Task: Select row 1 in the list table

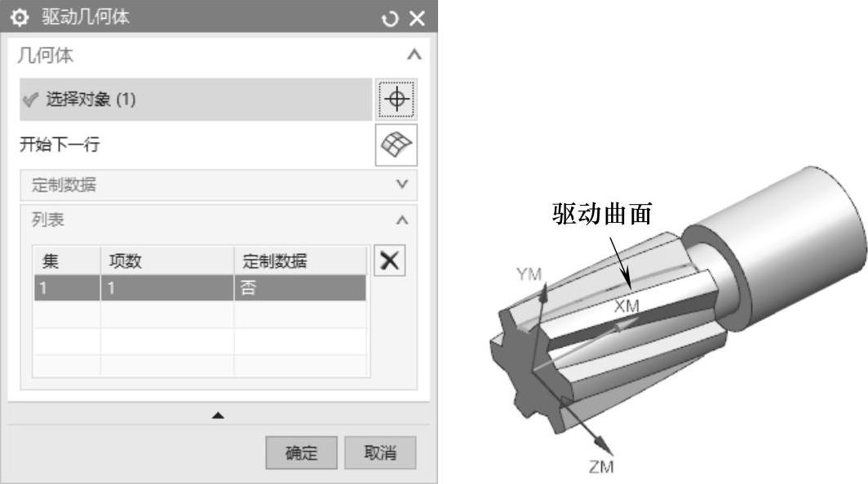Action: click(200, 288)
